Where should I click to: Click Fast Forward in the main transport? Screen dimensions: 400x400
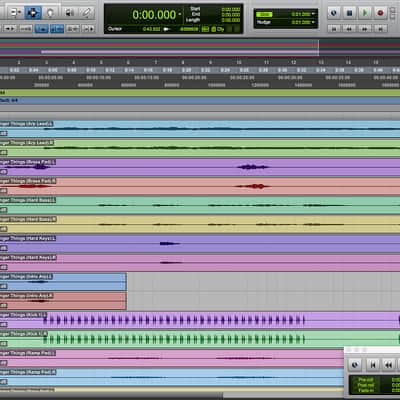tap(365, 29)
